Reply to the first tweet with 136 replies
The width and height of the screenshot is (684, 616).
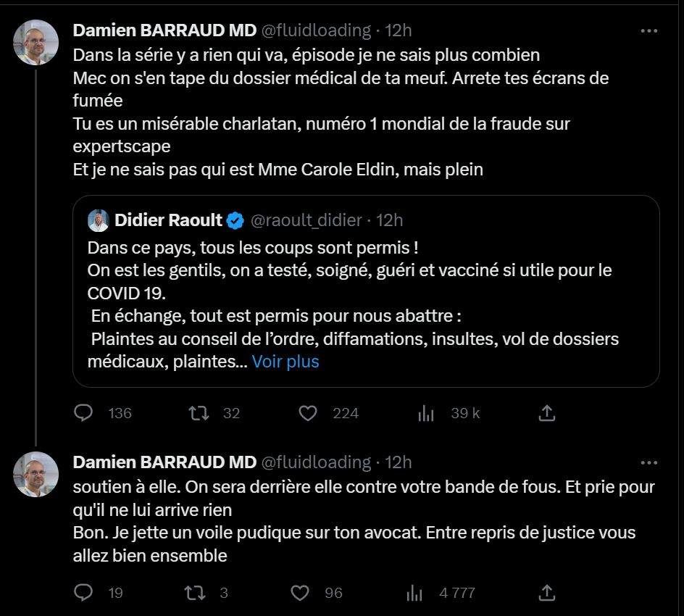pos(84,413)
